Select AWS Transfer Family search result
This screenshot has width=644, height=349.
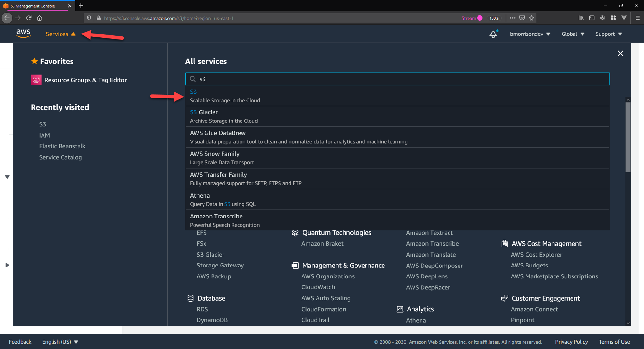click(397, 179)
